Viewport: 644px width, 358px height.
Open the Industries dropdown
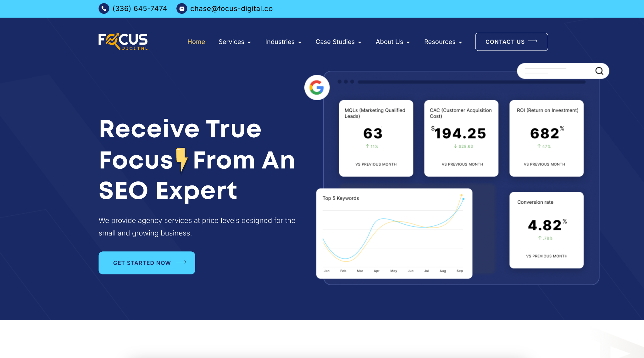[283, 42]
